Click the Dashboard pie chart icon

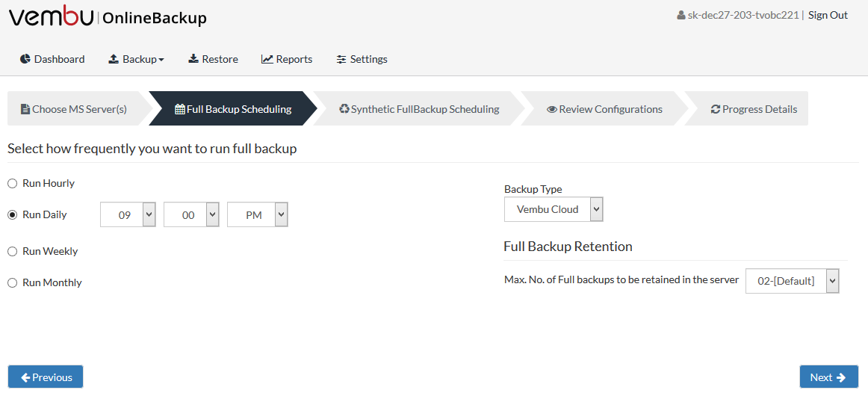[25, 59]
